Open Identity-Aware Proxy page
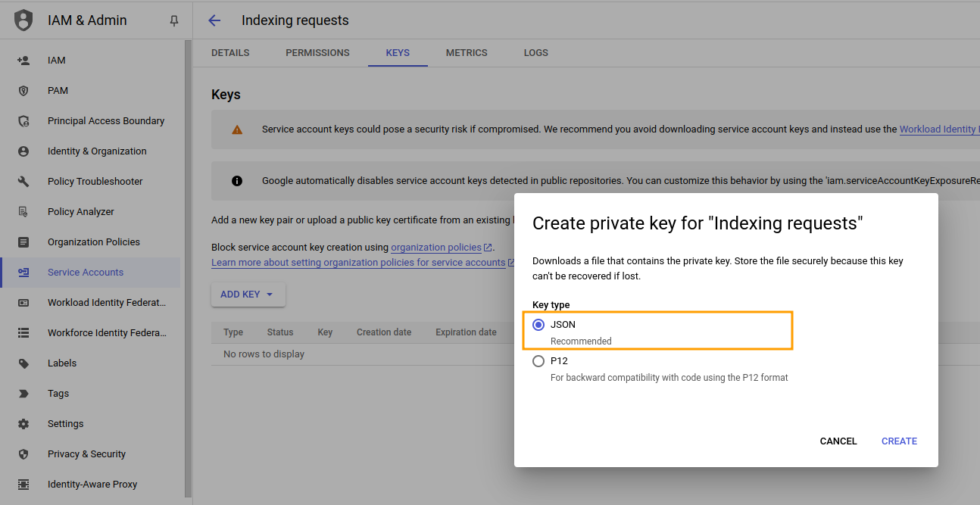Image resolution: width=980 pixels, height=505 pixels. tap(90, 484)
